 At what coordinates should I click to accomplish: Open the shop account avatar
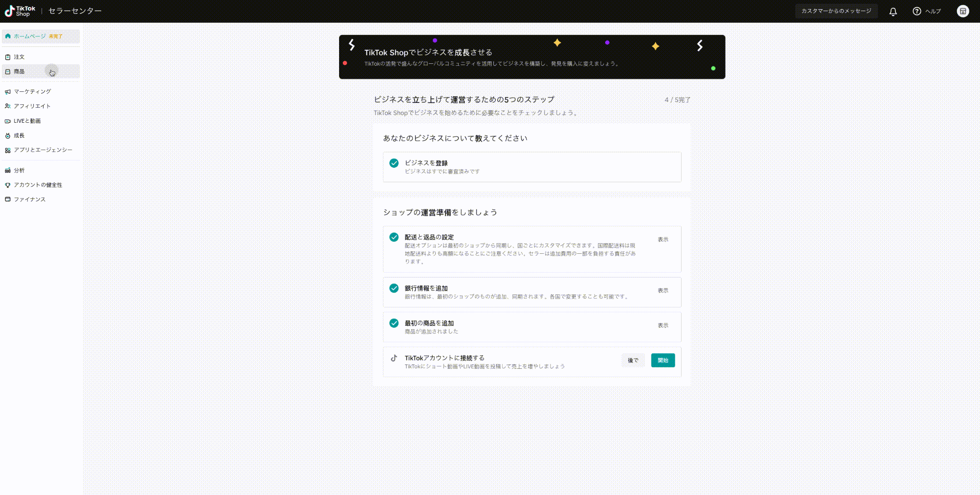963,11
